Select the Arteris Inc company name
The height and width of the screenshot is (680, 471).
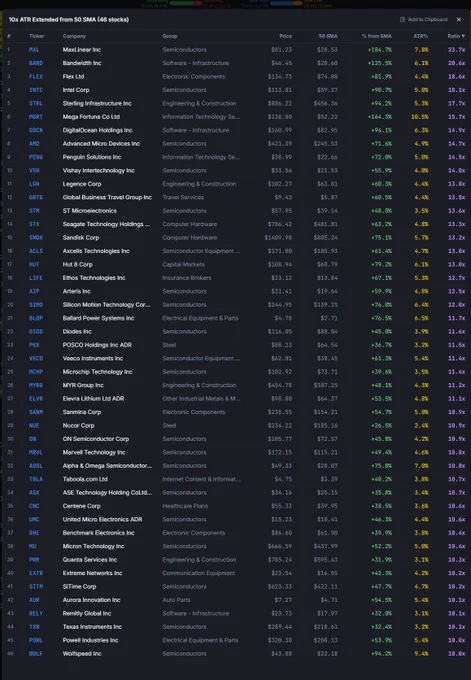click(x=76, y=291)
